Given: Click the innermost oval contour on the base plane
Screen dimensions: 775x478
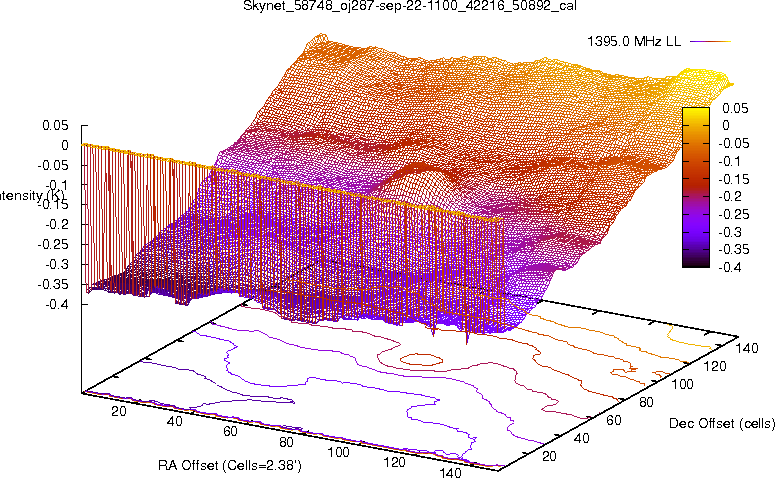Looking at the screenshot, I should tap(421, 359).
